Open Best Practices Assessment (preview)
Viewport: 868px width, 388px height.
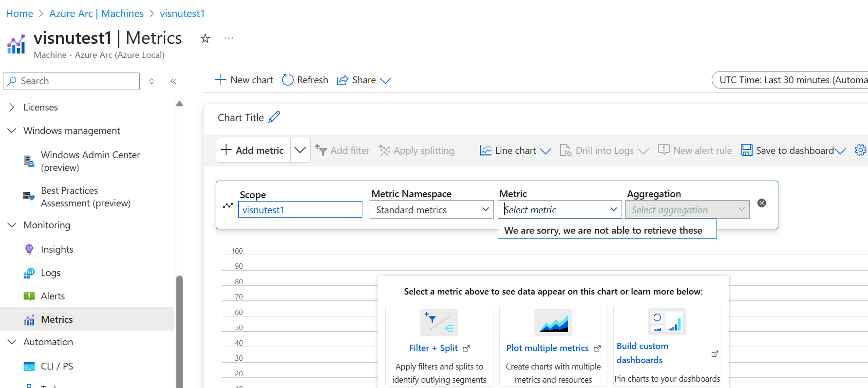tap(86, 197)
